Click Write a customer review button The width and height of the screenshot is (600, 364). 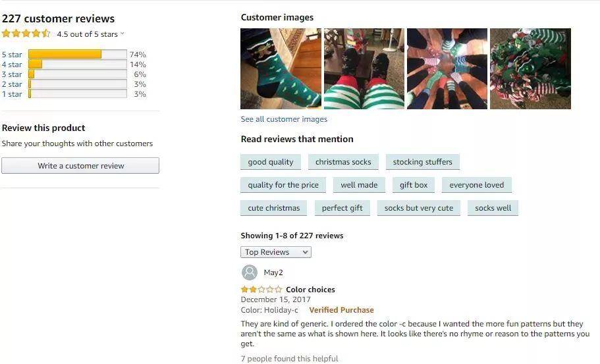tap(80, 166)
